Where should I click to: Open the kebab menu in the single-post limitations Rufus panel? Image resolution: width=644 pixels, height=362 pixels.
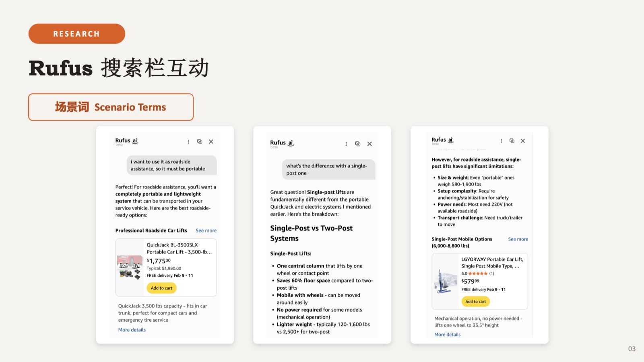[x=501, y=141]
